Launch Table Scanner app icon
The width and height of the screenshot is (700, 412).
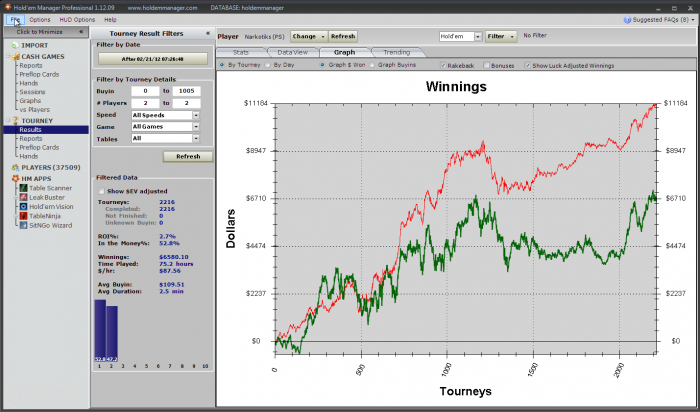pos(24,188)
